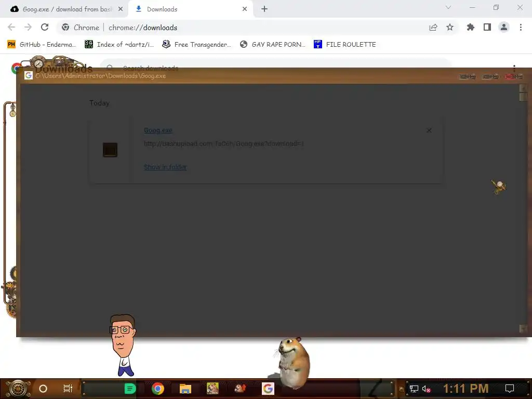Open the 'Index of ~dartz/i...' bookmark
Viewport: 532px width, 399px height.
[119, 45]
